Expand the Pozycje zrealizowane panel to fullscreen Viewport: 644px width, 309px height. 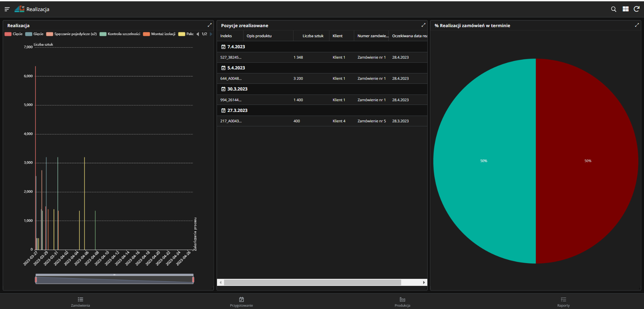pos(423,25)
